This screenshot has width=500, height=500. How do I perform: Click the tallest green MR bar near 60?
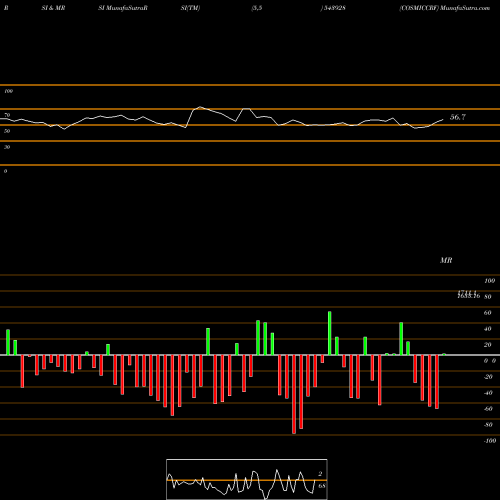point(330,333)
